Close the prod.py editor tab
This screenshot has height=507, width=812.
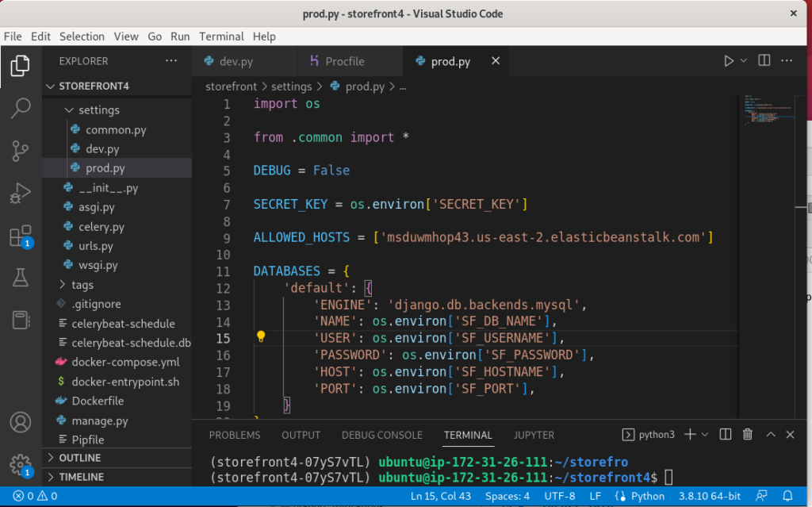coord(496,61)
